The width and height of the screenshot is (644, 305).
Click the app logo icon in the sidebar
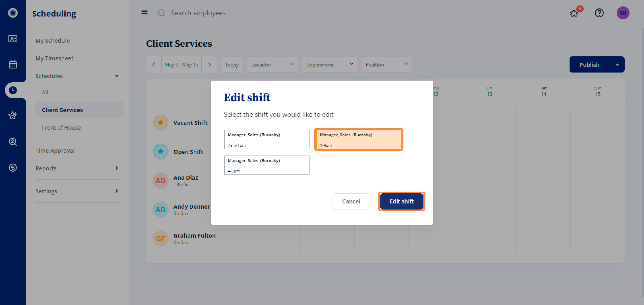pos(13,13)
